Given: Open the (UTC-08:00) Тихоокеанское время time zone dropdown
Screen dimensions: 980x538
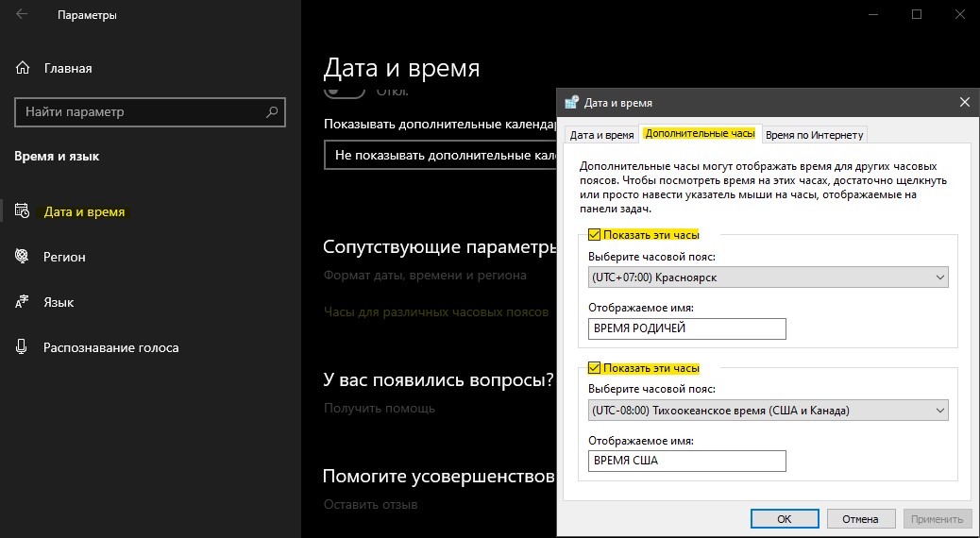Looking at the screenshot, I should coord(769,411).
